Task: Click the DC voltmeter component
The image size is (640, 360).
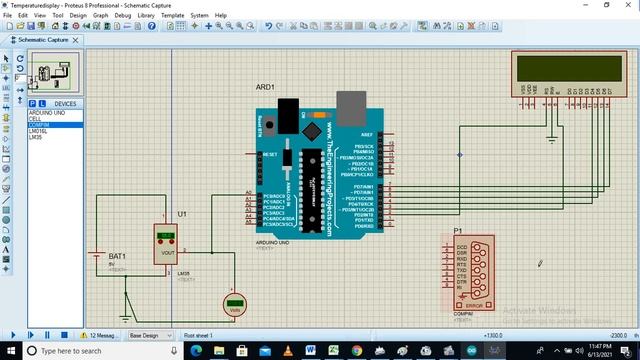Action: click(235, 304)
